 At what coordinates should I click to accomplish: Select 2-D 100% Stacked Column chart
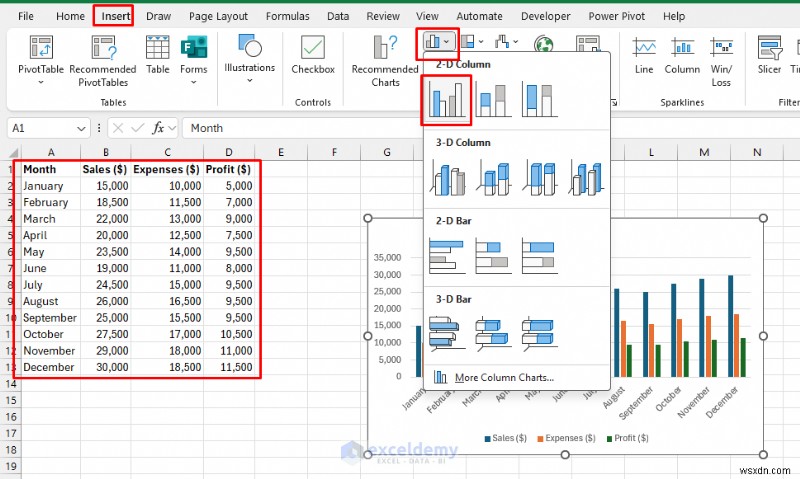(x=539, y=100)
